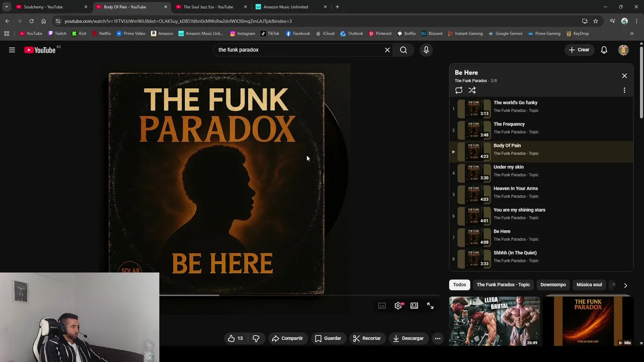Open the browser home page

(x=43, y=21)
